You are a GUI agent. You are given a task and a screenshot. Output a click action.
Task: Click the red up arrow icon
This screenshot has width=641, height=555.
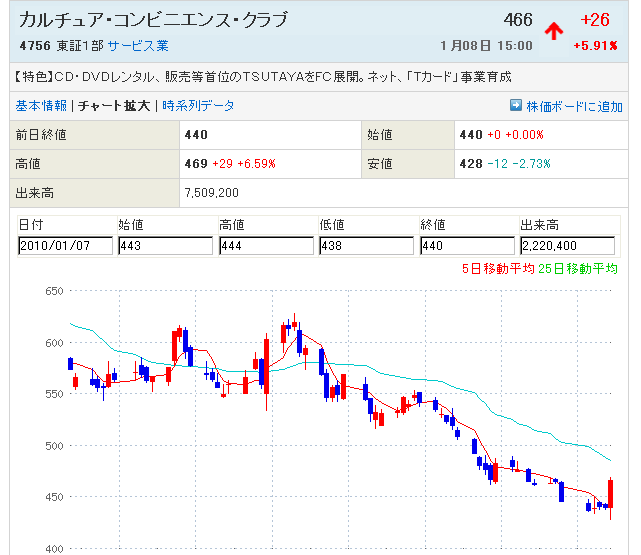[x=552, y=31]
